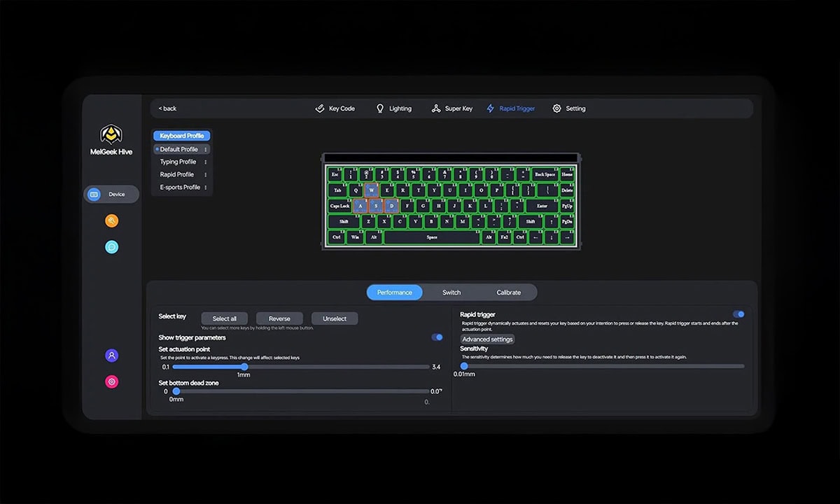Viewport: 840px width, 504px height.
Task: Click the Select all button
Action: click(224, 318)
